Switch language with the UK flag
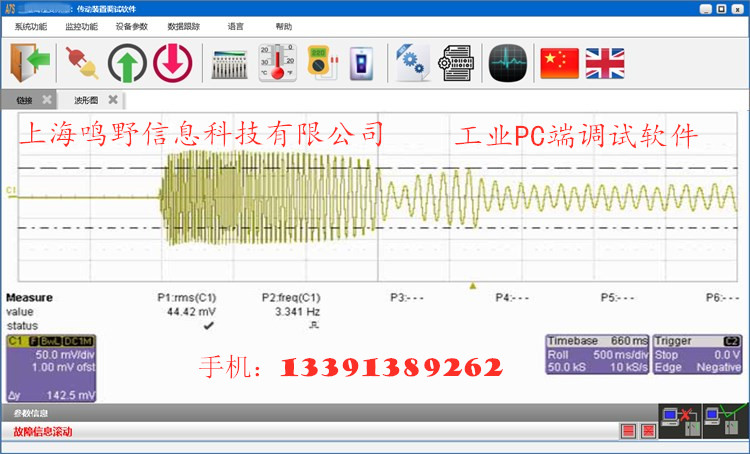Image resolution: width=750 pixels, height=454 pixels. tap(605, 63)
